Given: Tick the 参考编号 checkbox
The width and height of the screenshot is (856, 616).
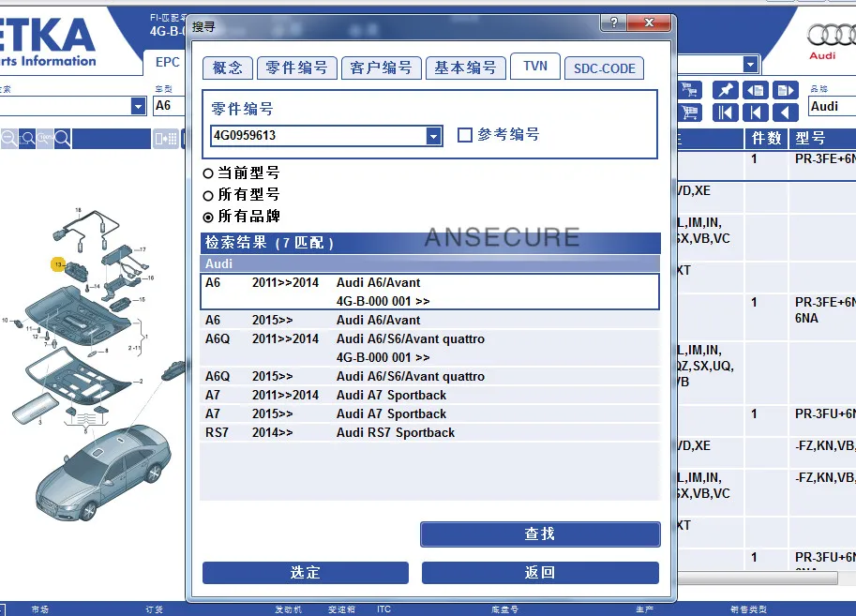Looking at the screenshot, I should click(465, 135).
